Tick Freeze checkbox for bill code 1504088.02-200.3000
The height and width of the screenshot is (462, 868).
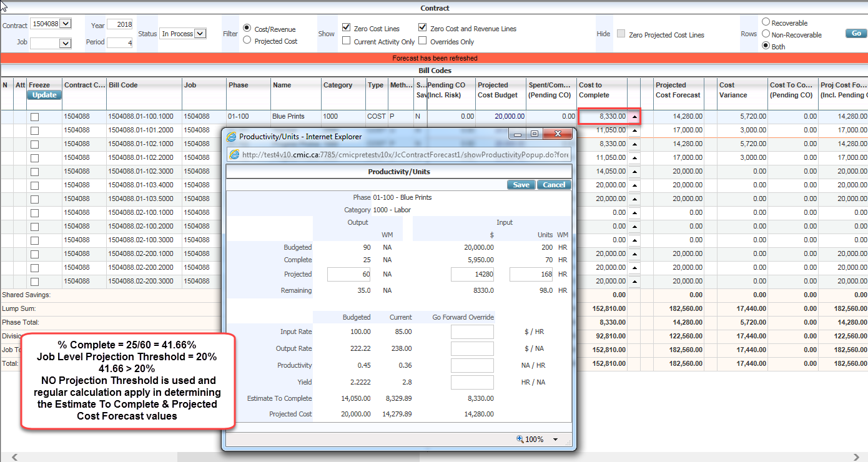[x=35, y=282]
